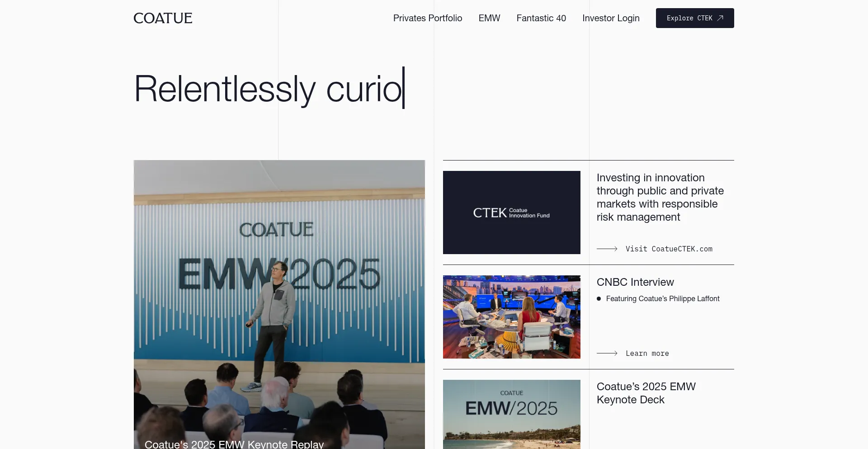Open the Fantastic 40 nav link
The width and height of the screenshot is (868, 449).
click(x=541, y=18)
